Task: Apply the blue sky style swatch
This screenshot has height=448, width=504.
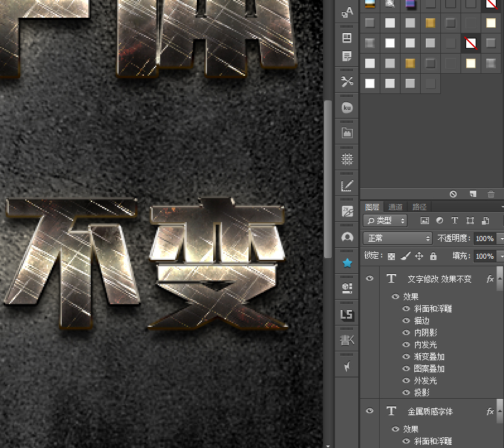Action: coord(370,4)
